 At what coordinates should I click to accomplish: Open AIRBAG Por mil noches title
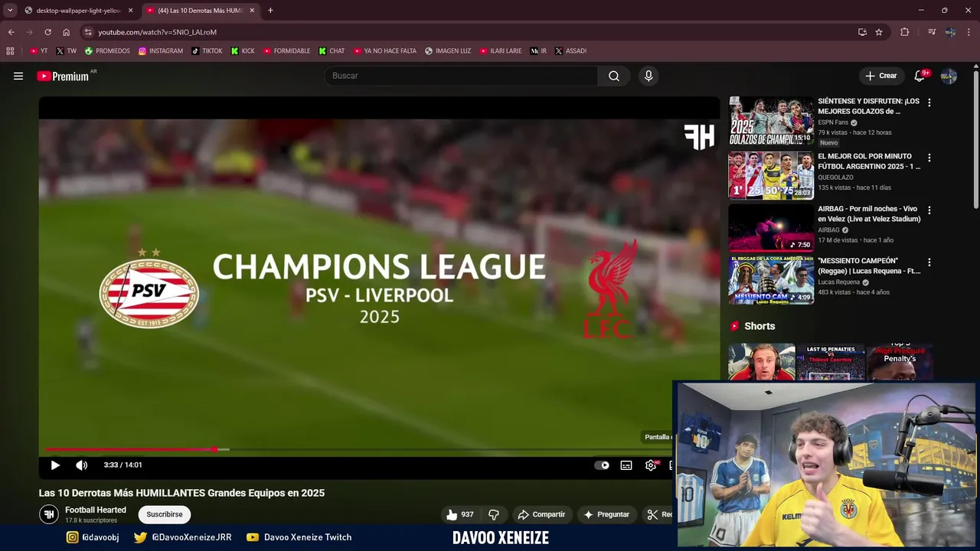point(869,214)
